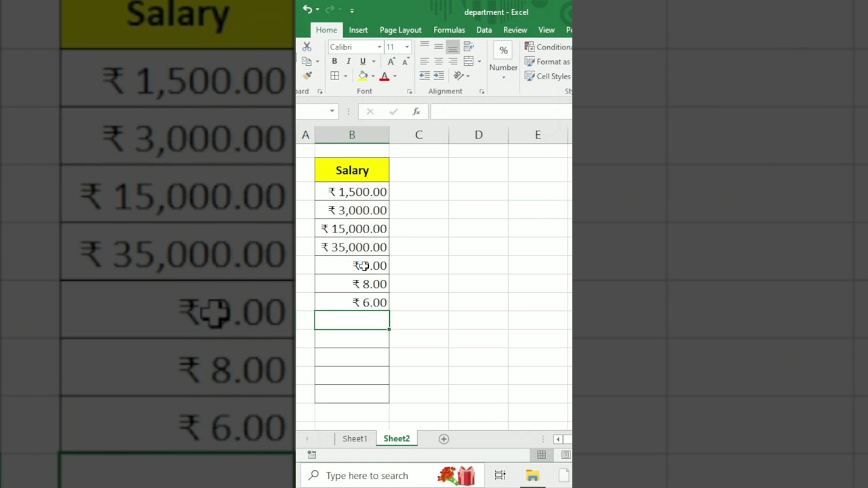The height and width of the screenshot is (488, 868).
Task: Click the Copy icon in Clipboard group
Action: click(x=307, y=61)
